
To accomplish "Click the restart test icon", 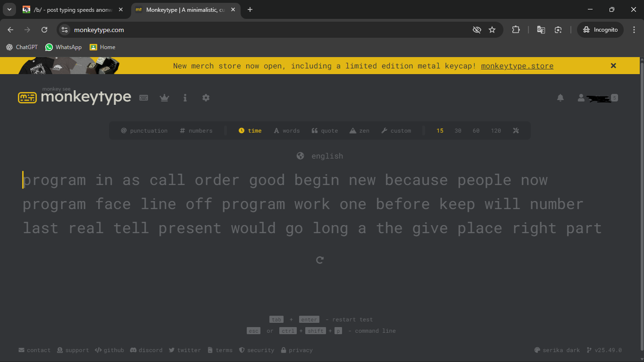I will click(x=320, y=260).
